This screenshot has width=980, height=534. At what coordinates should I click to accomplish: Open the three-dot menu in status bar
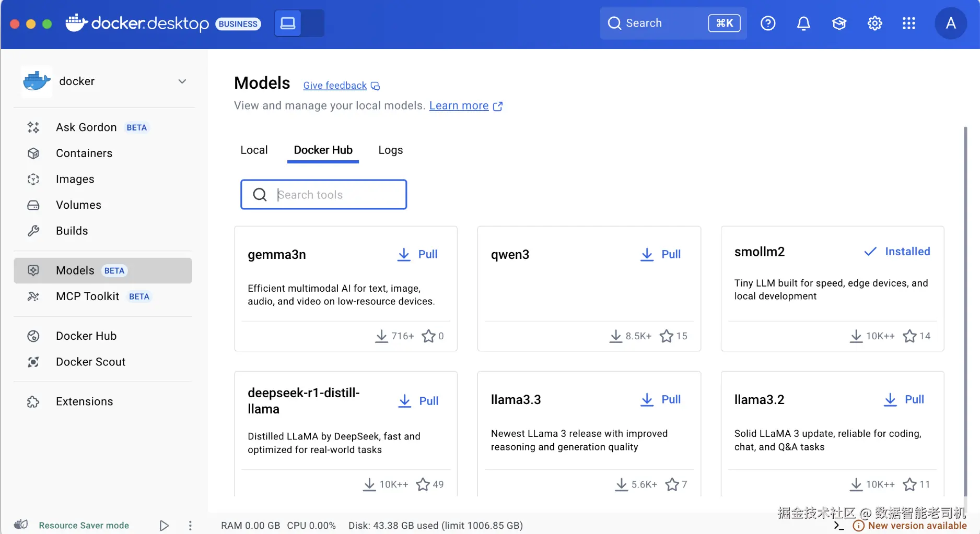[190, 526]
